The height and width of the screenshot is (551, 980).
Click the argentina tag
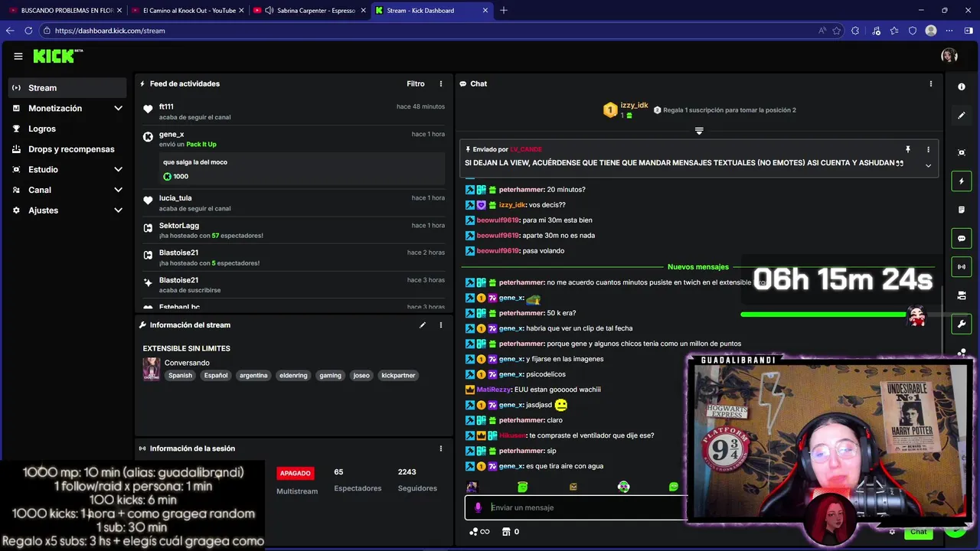253,376
